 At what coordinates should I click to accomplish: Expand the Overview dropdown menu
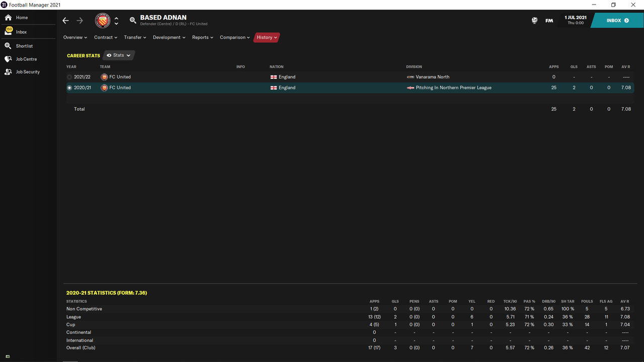pos(75,37)
